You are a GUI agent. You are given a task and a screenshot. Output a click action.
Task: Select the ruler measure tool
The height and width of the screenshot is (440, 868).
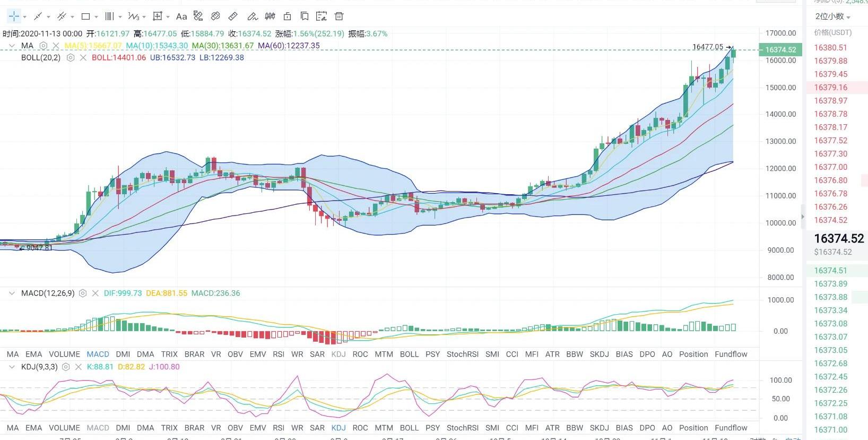coord(233,16)
